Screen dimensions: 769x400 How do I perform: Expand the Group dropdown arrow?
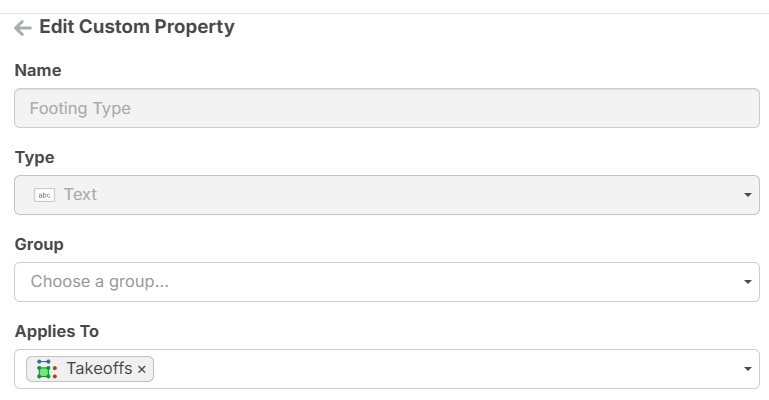[747, 283]
